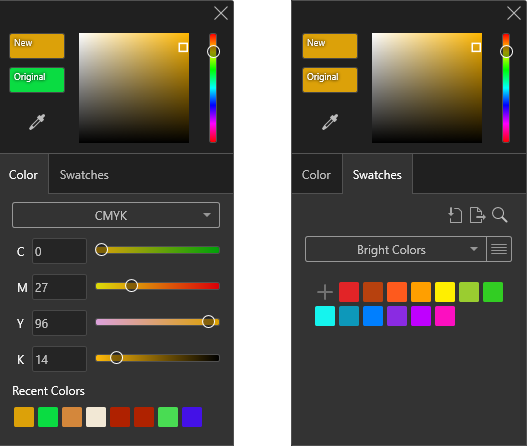Click the C value input field
Viewport: 527px width, 446px height.
(x=59, y=251)
